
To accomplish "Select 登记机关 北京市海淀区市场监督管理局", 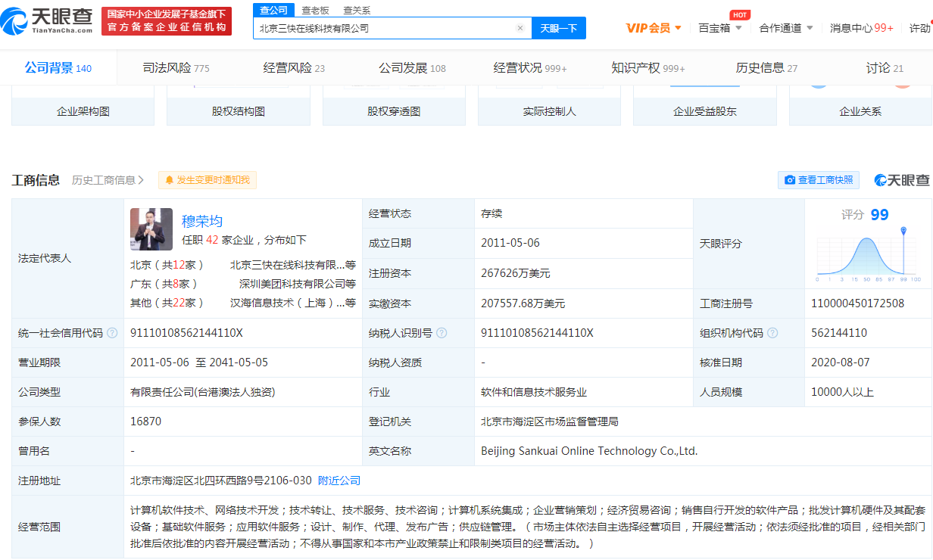I will click(x=550, y=422).
